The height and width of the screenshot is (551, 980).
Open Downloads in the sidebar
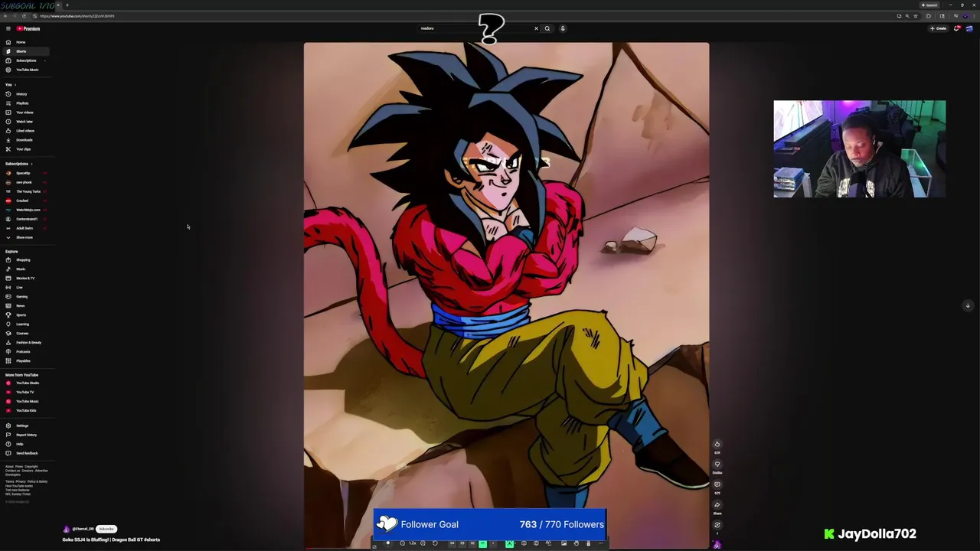click(24, 140)
